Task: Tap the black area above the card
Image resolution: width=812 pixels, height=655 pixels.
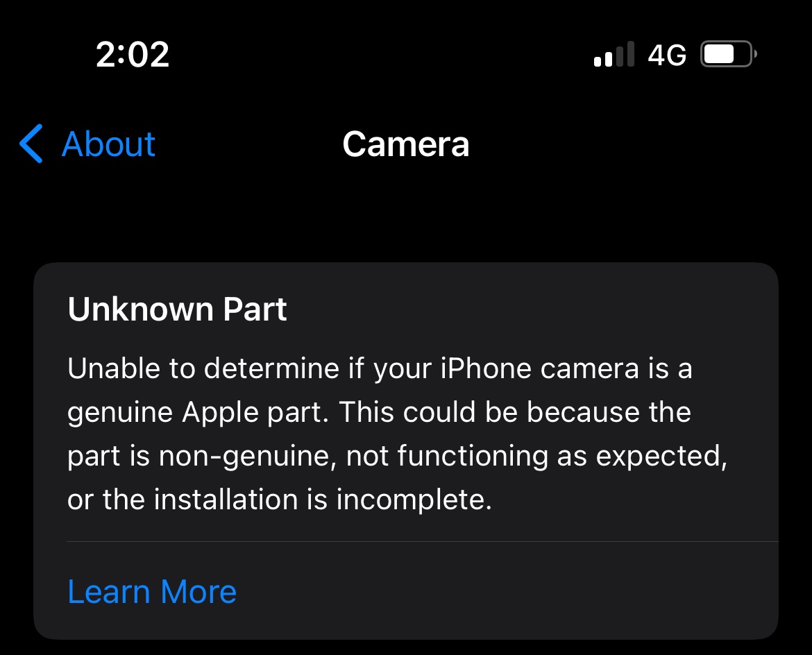Action: 406,217
